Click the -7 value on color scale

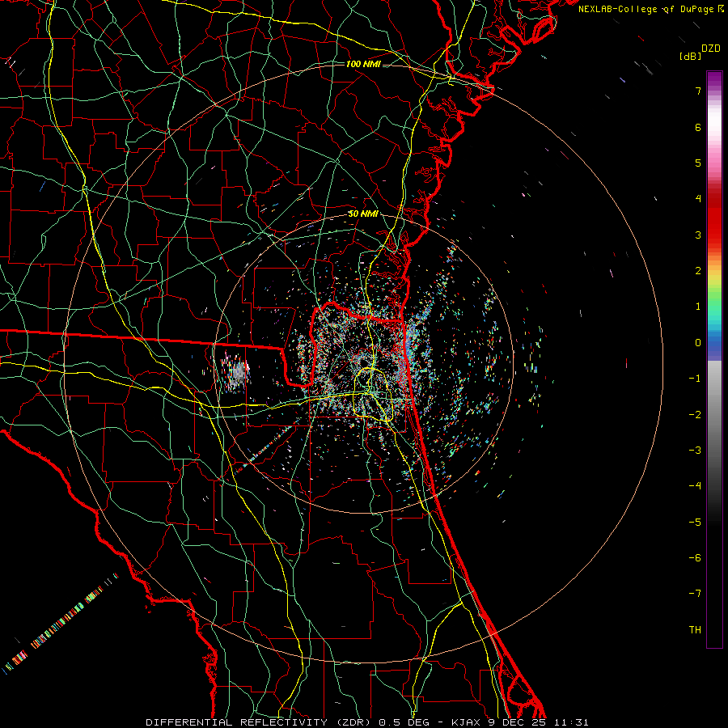tap(695, 594)
